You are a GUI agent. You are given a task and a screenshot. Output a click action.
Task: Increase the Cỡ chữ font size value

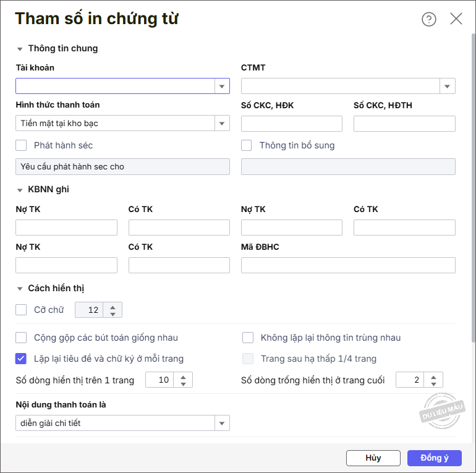pos(113,306)
